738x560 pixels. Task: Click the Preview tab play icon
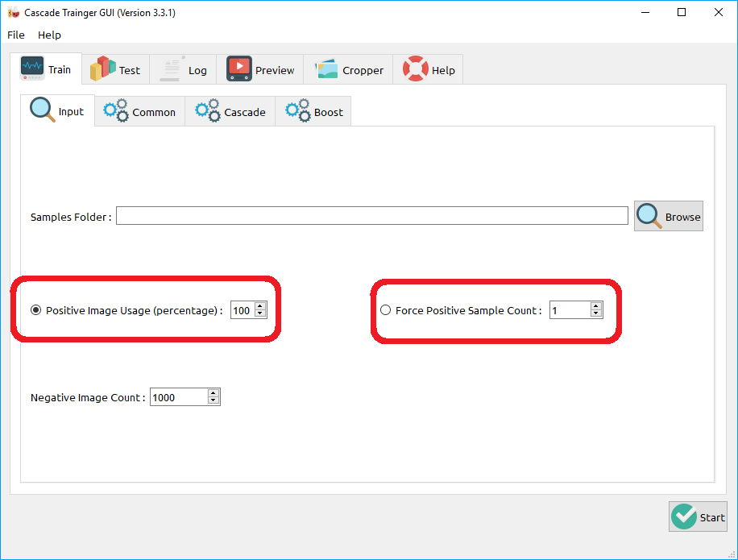(x=239, y=68)
